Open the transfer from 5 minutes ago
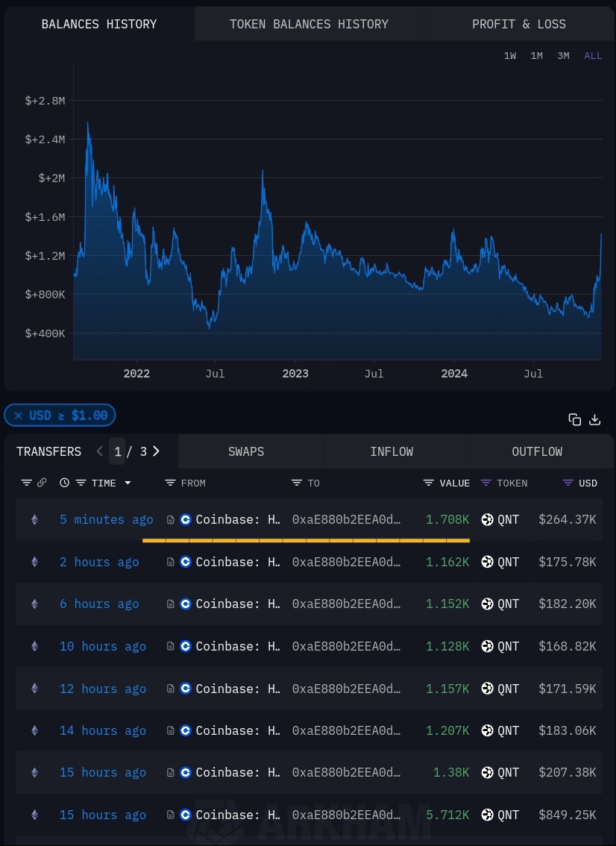Viewport: 616px width, 846px height. (107, 519)
